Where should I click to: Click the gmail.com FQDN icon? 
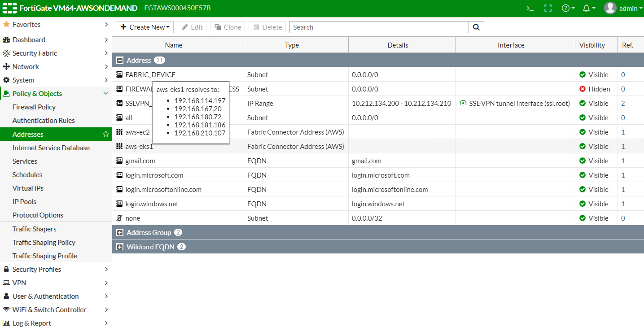[x=119, y=161]
